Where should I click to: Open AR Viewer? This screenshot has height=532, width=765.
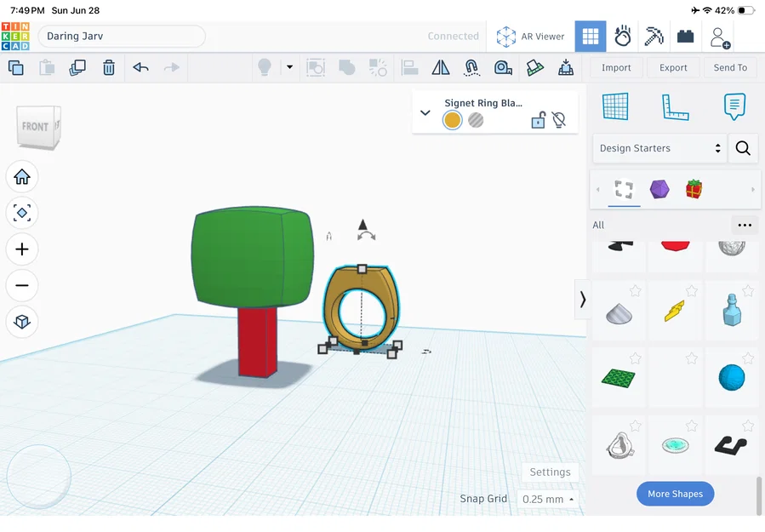tap(530, 37)
